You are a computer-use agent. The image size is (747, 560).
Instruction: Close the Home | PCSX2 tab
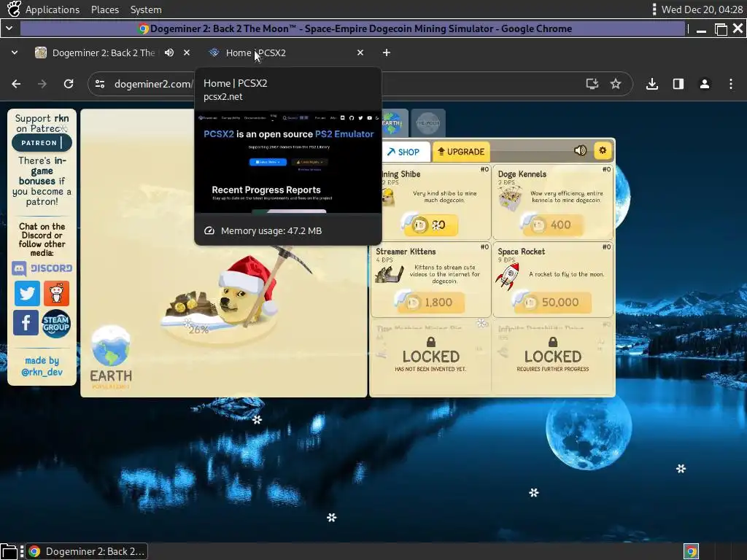(x=360, y=52)
